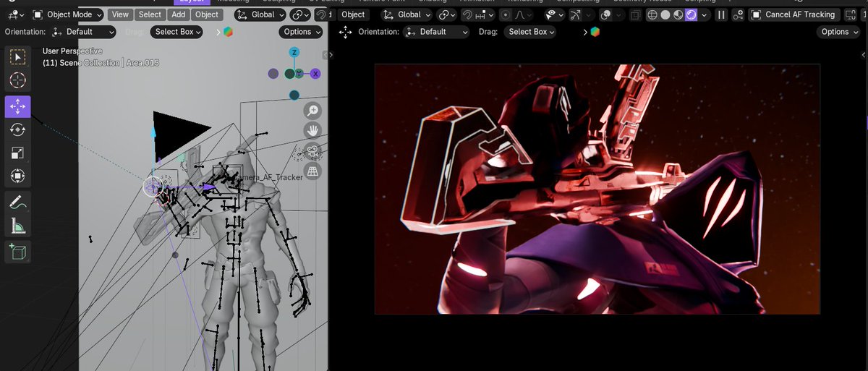Expand arrow beside right colored cube icon
Viewport: 868px width, 371px height.
coord(586,32)
